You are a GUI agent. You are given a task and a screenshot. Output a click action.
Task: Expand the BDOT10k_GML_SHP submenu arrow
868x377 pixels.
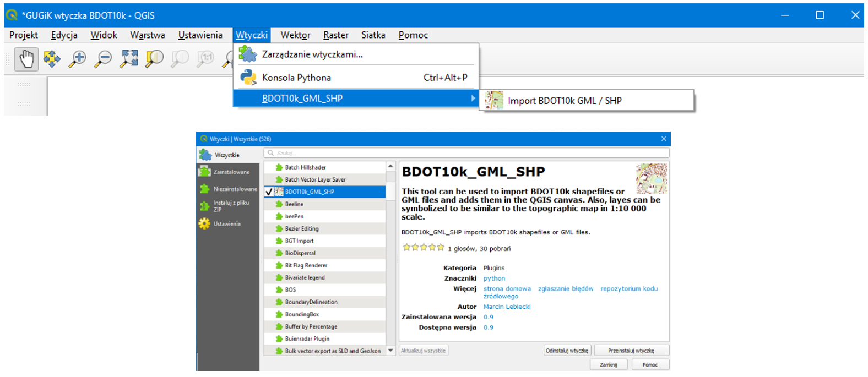[x=473, y=99]
